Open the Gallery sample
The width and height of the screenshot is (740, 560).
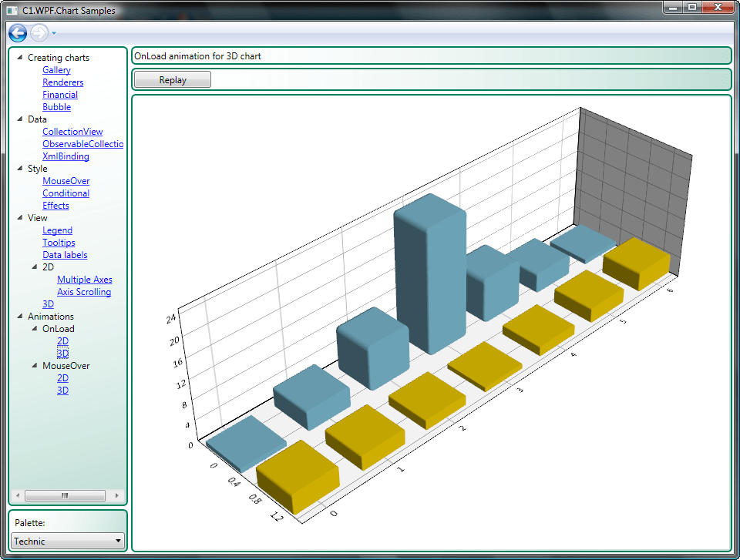pos(55,69)
